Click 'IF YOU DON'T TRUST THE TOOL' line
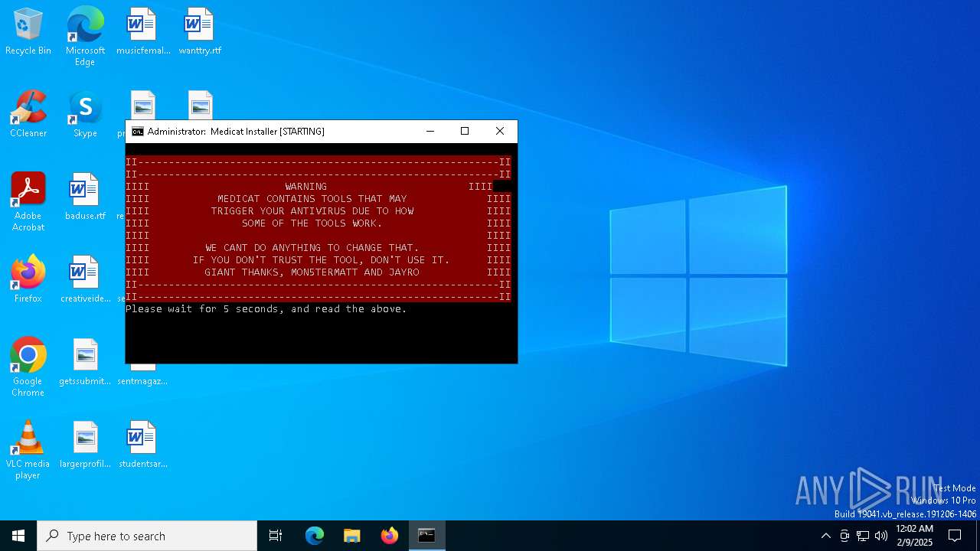 pyautogui.click(x=322, y=260)
